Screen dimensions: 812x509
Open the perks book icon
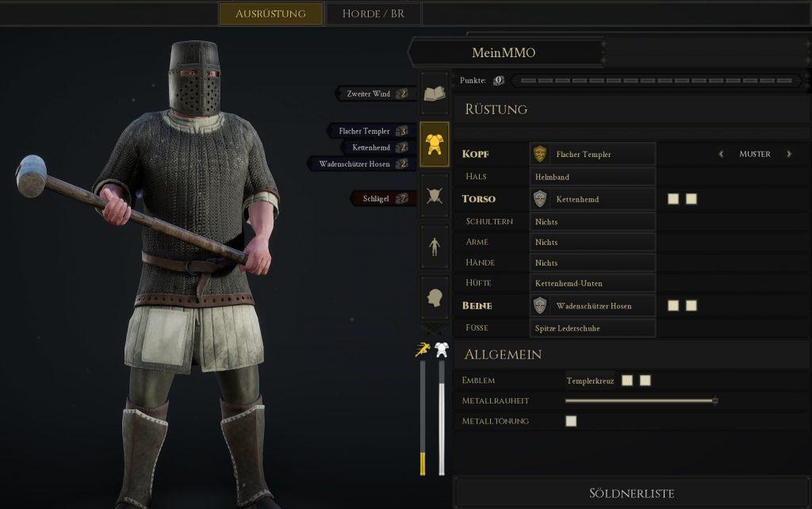click(x=435, y=94)
